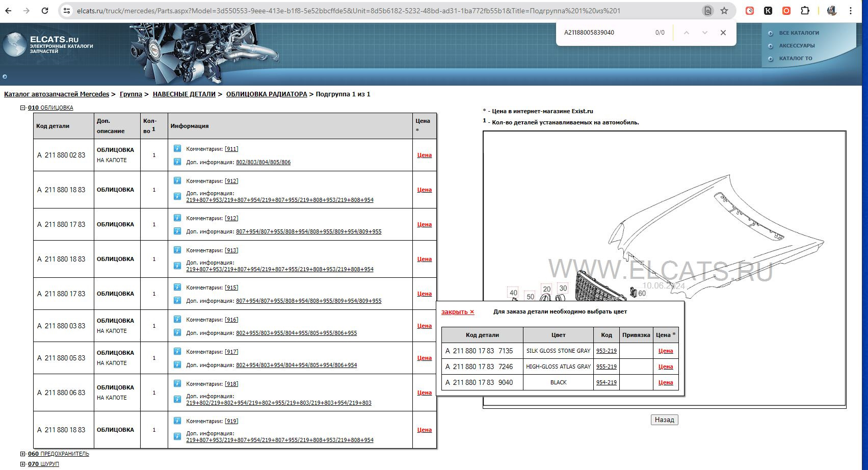Open code link 953-219

tap(607, 351)
